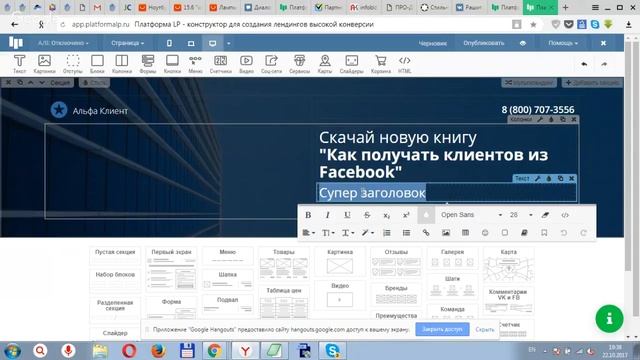Viewport: 640px width, 360px height.
Task: Open the Open Sans font dropdown
Action: 471,215
